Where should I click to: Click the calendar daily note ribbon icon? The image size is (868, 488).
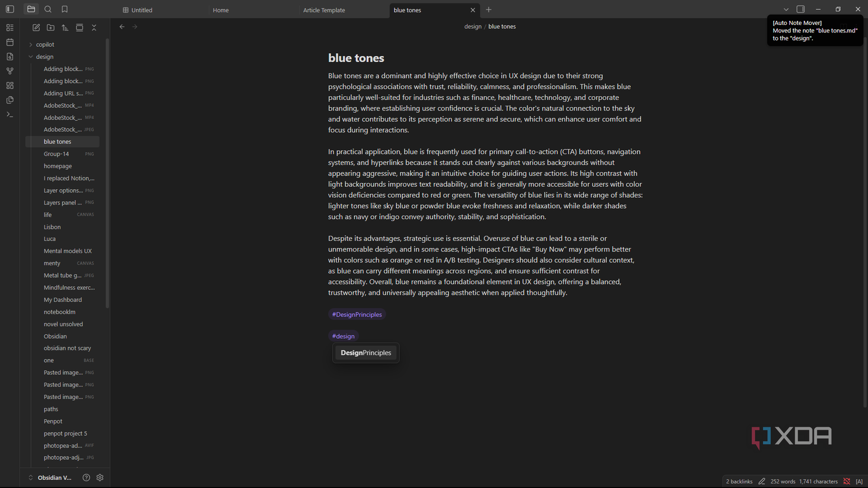tap(10, 42)
